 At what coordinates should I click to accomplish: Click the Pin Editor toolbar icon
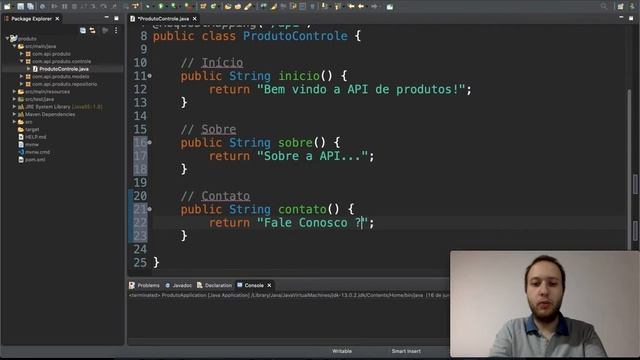tap(390, 7)
